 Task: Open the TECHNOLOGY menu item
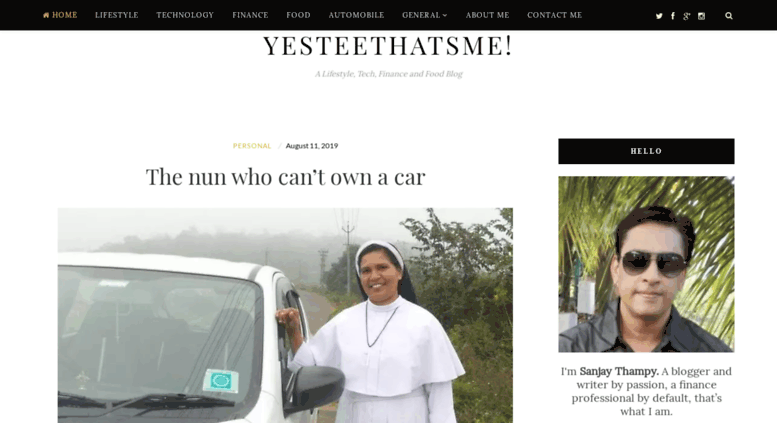click(185, 15)
